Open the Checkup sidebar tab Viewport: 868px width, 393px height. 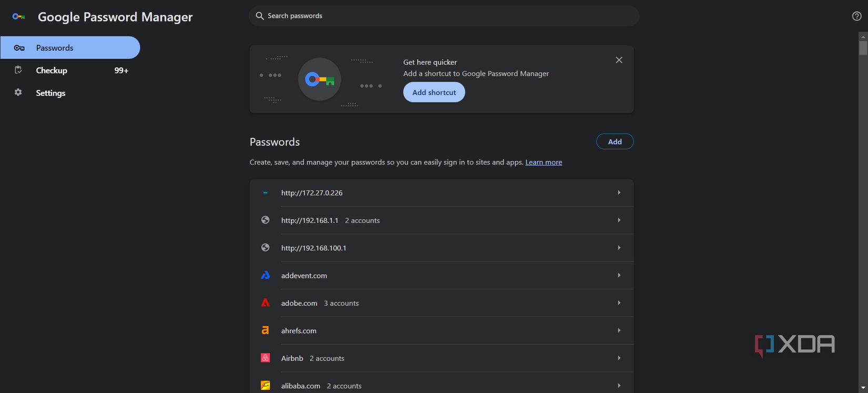70,70
